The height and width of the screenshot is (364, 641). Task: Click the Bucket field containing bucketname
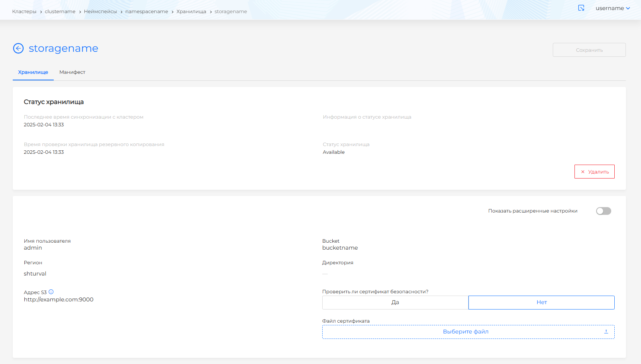tap(340, 248)
